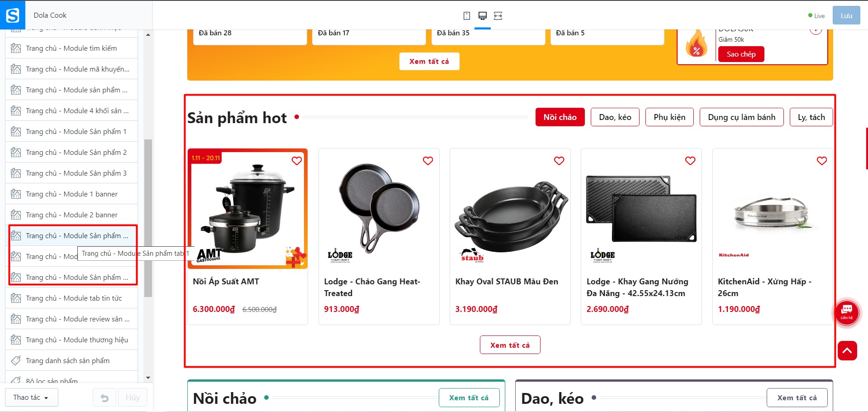The width and height of the screenshot is (868, 412).
Task: Toggle heart icon on KitchenAid Xửng Hấp
Action: click(822, 161)
